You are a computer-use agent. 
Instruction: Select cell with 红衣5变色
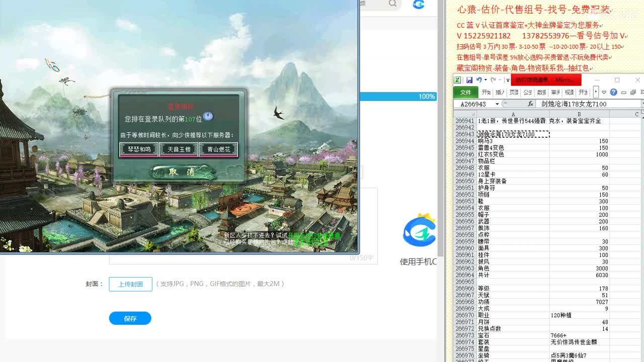513,154
